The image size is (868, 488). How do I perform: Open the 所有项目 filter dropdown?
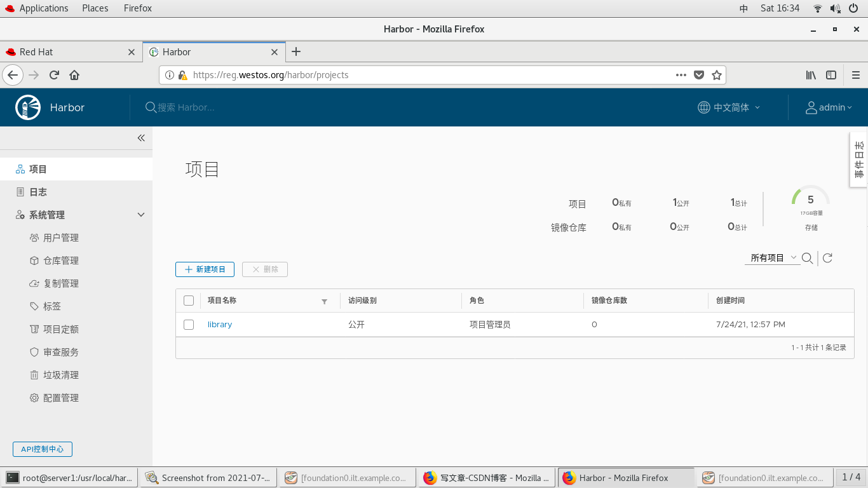click(772, 258)
